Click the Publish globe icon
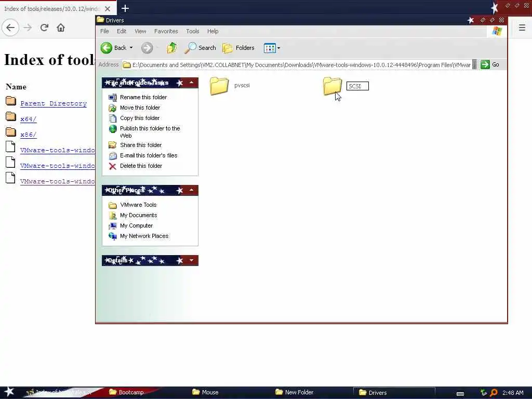This screenshot has width=532, height=399. click(x=113, y=129)
